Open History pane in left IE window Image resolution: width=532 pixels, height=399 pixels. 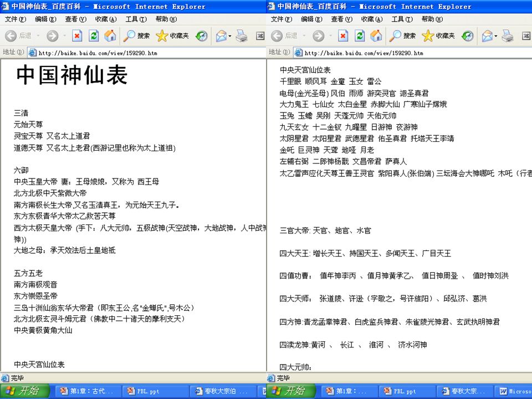click(202, 35)
